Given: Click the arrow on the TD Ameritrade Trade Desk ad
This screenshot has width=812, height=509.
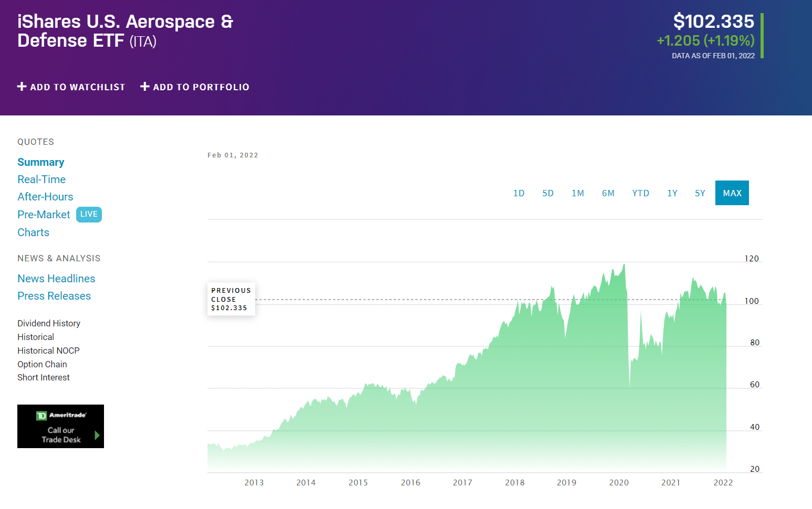Looking at the screenshot, I should [96, 434].
